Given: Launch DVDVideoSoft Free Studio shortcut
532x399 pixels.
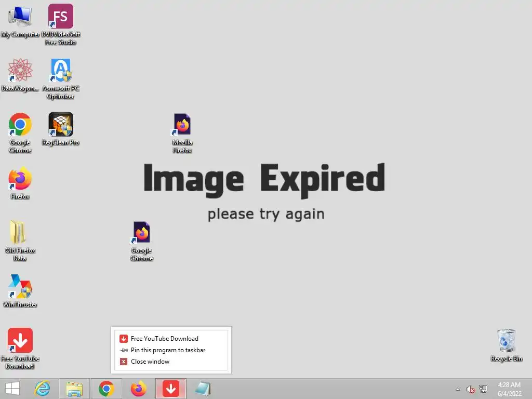Looking at the screenshot, I should pyautogui.click(x=61, y=24).
